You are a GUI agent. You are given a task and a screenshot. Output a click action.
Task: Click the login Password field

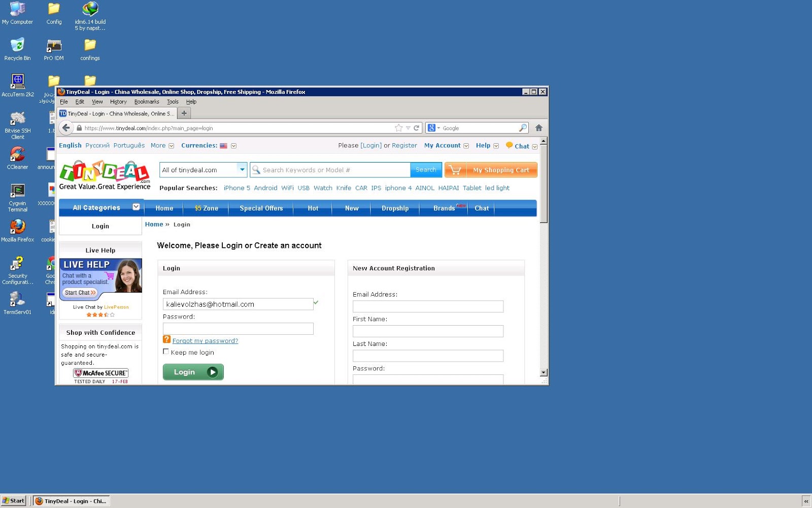pyautogui.click(x=238, y=329)
